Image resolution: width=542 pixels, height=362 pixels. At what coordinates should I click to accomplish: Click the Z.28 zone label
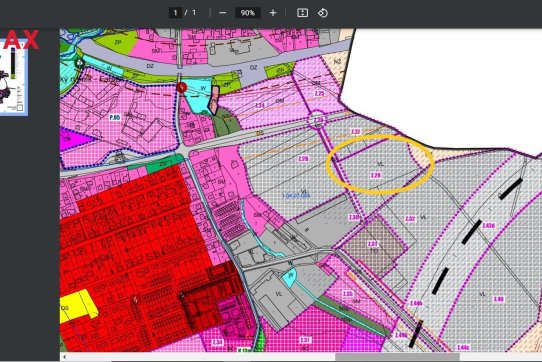[x=303, y=159]
